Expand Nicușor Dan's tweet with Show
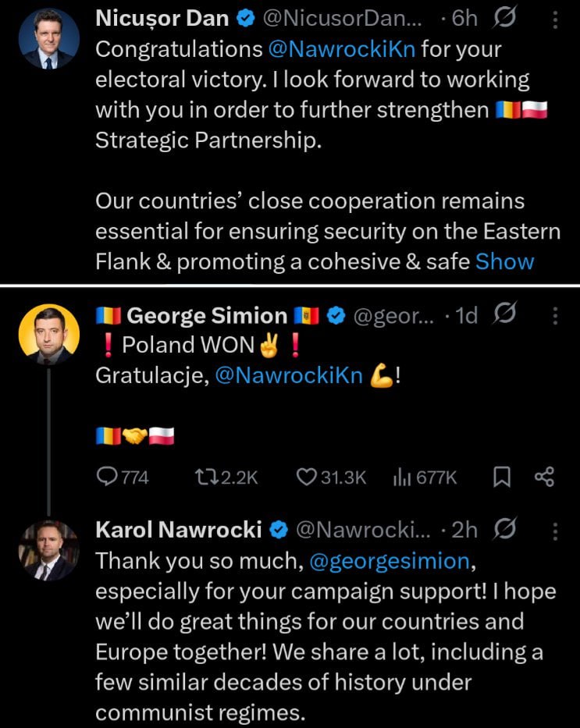The width and height of the screenshot is (580, 728). click(504, 262)
